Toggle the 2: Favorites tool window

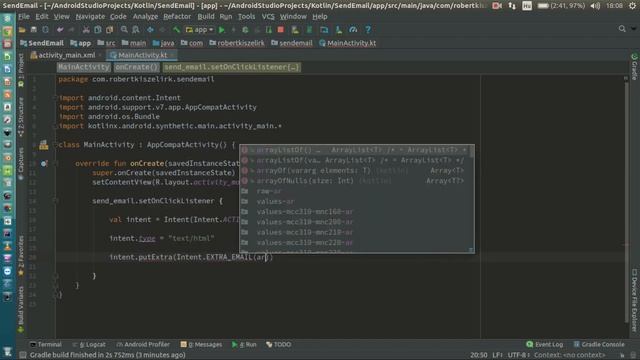coord(21,255)
